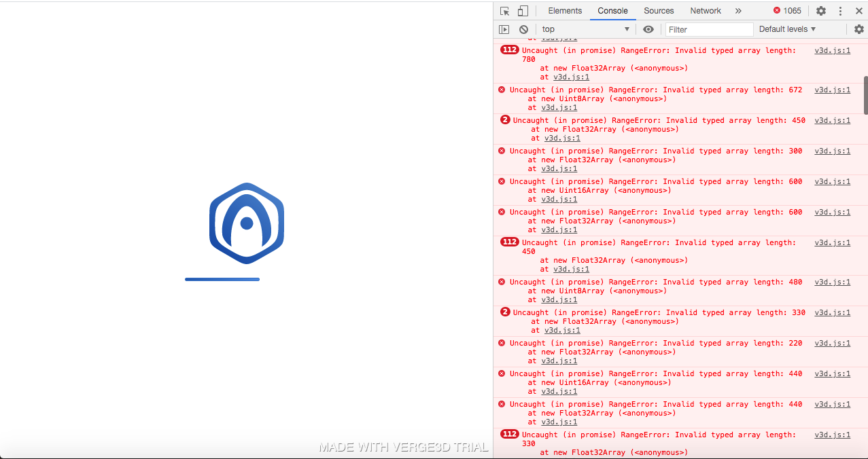868x459 pixels.
Task: Clear the console with the clear icon
Action: [x=523, y=29]
